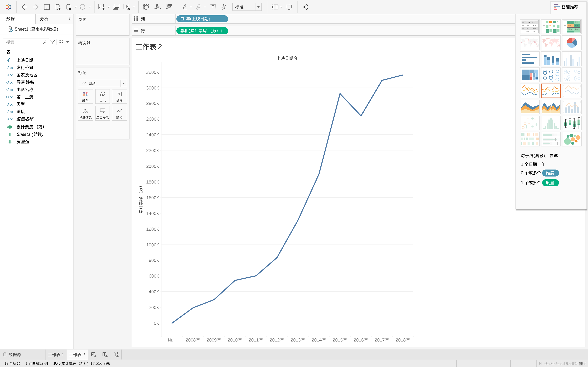Toggle the fix axes pin icon
Viewport: 588px width, 367px height.
(224, 7)
